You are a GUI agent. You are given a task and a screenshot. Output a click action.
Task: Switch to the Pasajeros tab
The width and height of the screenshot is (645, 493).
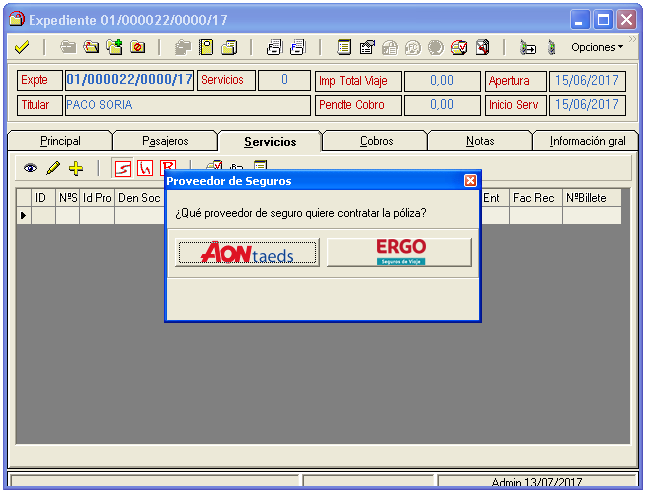coord(165,141)
